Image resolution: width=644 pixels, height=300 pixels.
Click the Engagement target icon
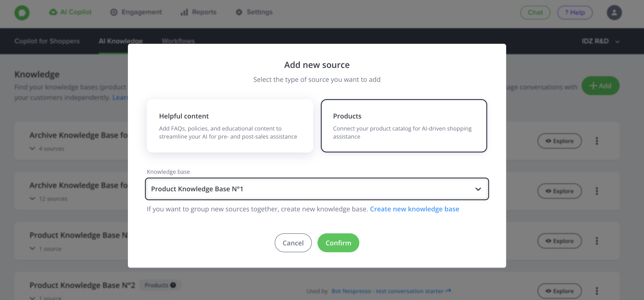point(114,12)
